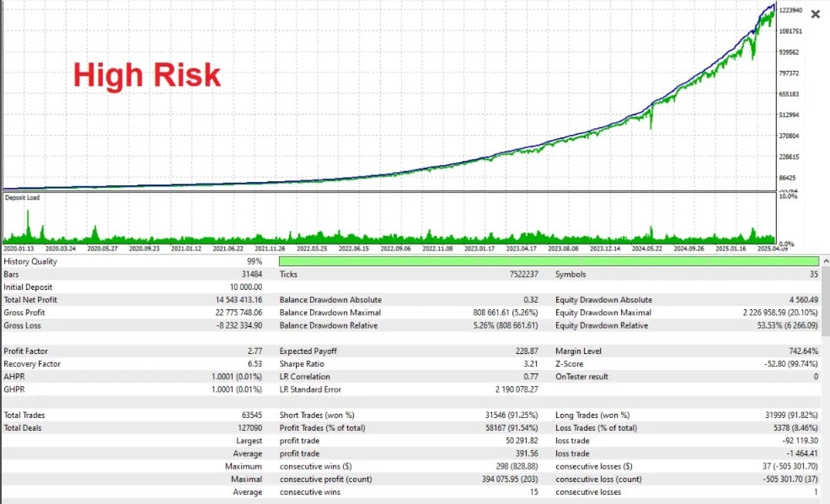Viewport: 830px width, 504px height.
Task: Click the 2020.01.13 date on the timeline
Action: (19, 249)
